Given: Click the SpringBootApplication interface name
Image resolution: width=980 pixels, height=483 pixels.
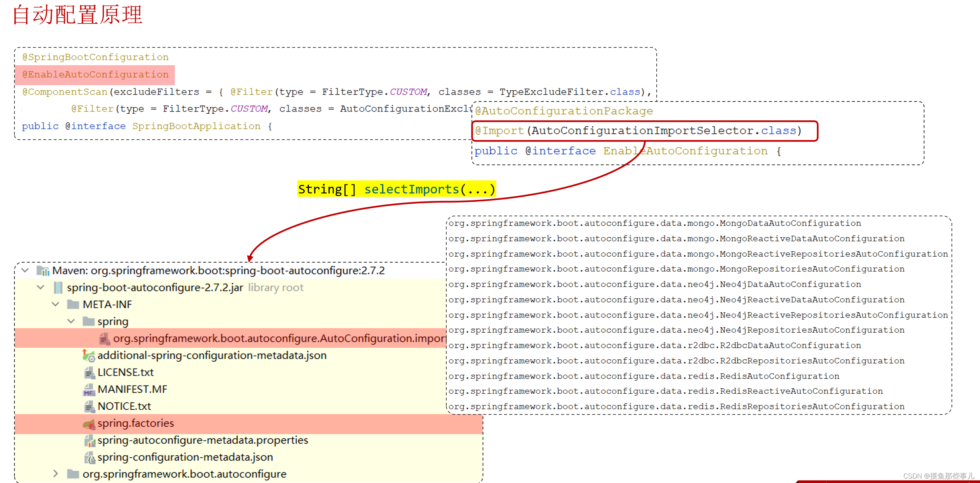Looking at the screenshot, I should pyautogui.click(x=196, y=126).
